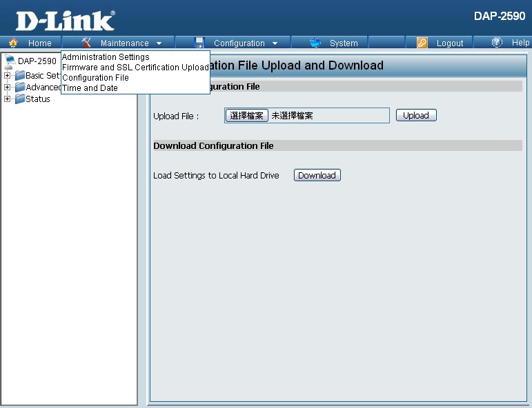Click the Upload File label
The height and width of the screenshot is (408, 532).
coord(176,116)
